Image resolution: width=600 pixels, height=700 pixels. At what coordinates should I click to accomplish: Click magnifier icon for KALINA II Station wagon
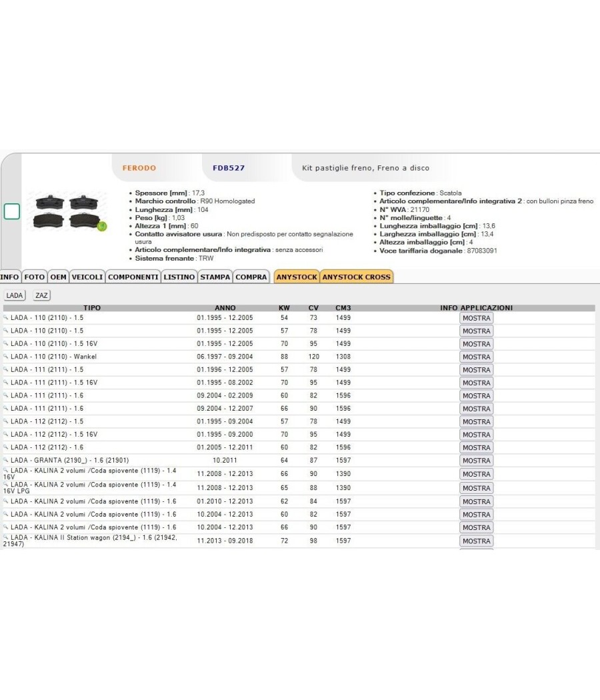point(6,537)
